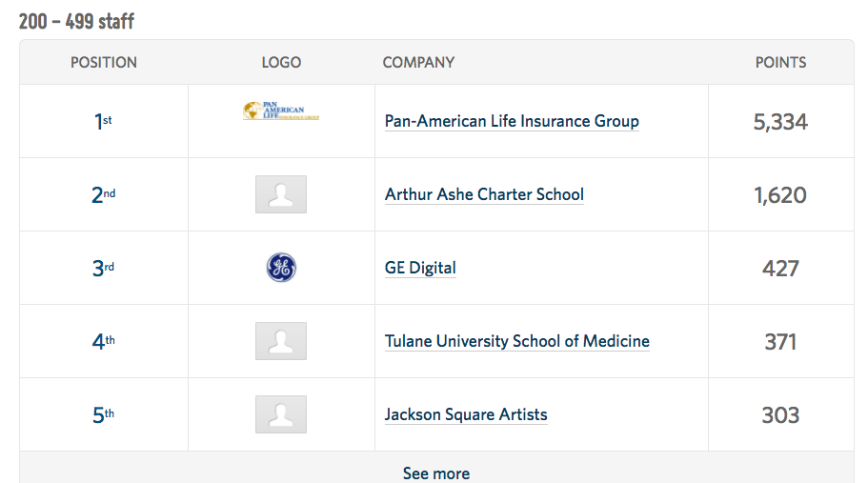This screenshot has height=483, width=868.
Task: Click Jackson Square Artists placeholder avatar
Action: pyautogui.click(x=281, y=414)
